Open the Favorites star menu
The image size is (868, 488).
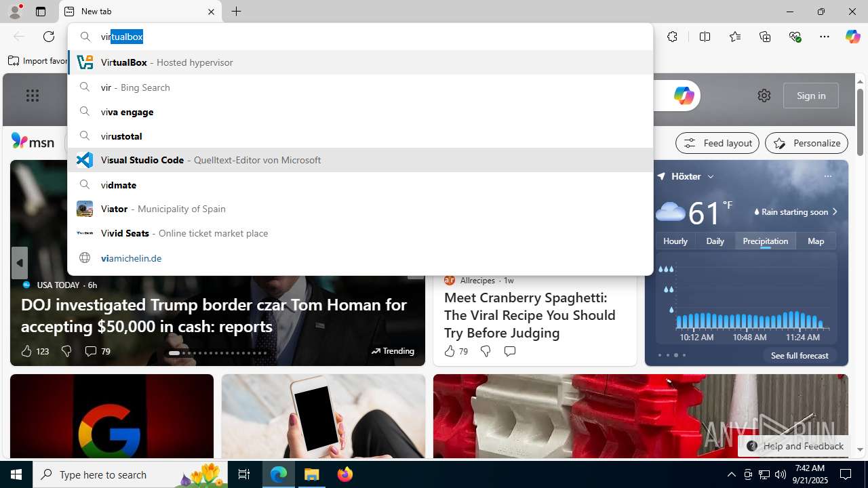735,37
